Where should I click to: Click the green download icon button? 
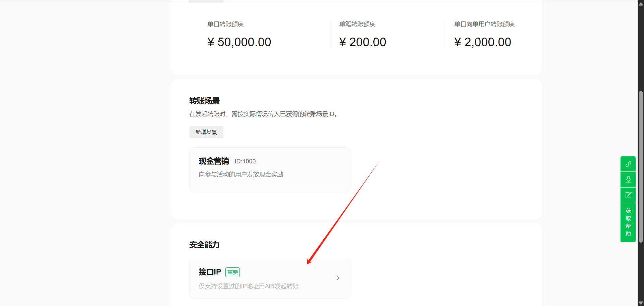click(x=628, y=180)
